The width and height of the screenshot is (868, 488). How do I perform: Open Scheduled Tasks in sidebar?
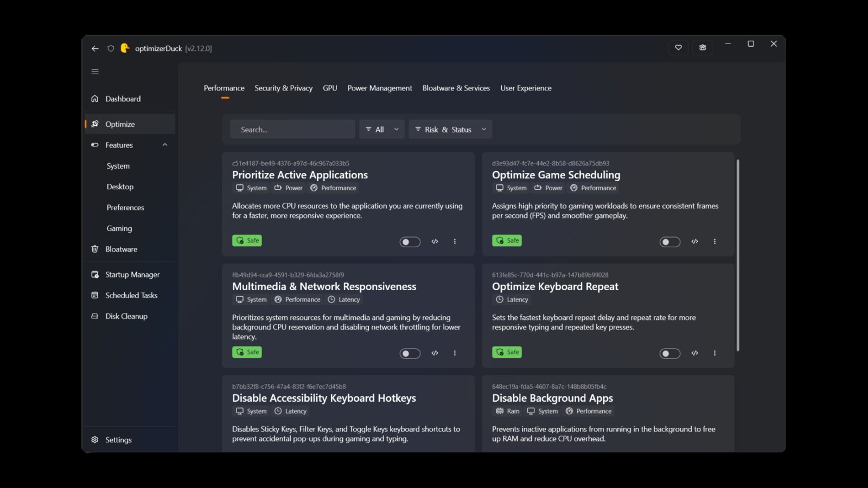(130, 295)
